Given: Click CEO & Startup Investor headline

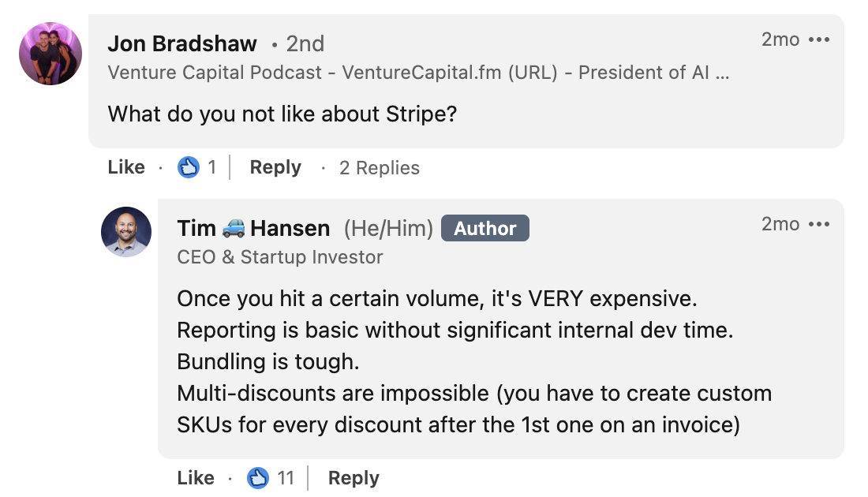Looking at the screenshot, I should [280, 257].
